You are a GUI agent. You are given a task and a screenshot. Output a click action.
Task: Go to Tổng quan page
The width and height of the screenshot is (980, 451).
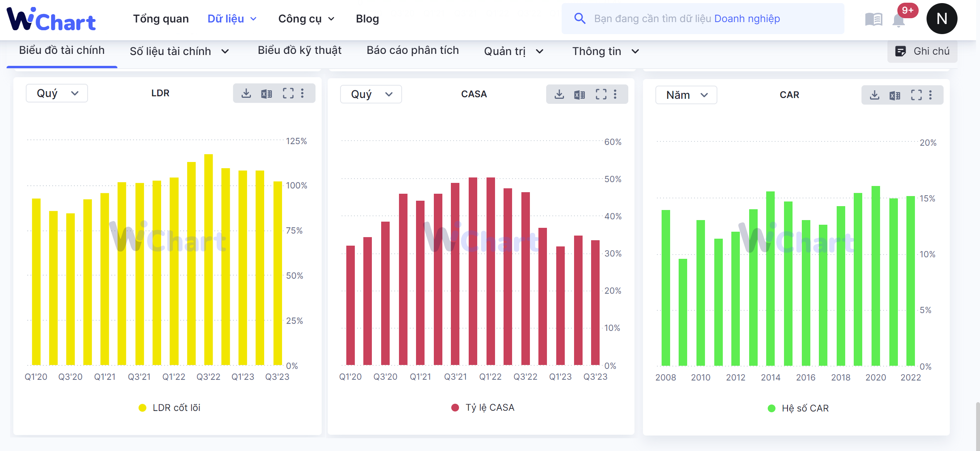pyautogui.click(x=161, y=19)
